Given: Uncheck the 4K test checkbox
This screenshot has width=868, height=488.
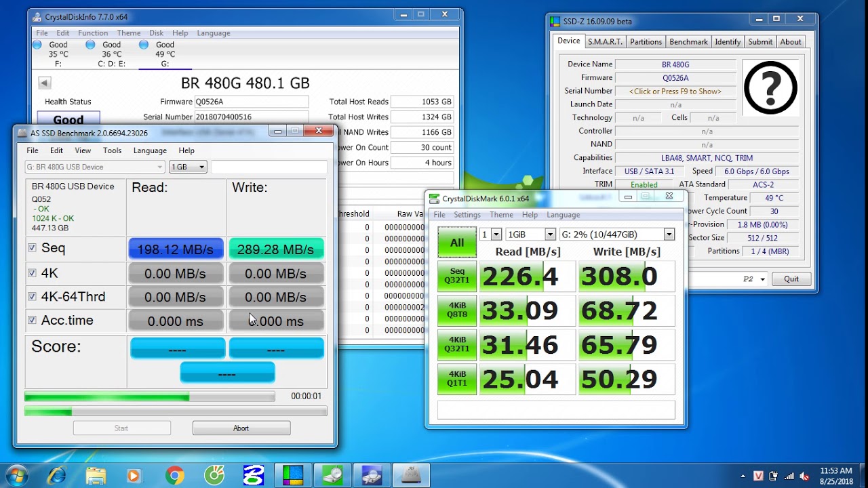Looking at the screenshot, I should click(32, 272).
